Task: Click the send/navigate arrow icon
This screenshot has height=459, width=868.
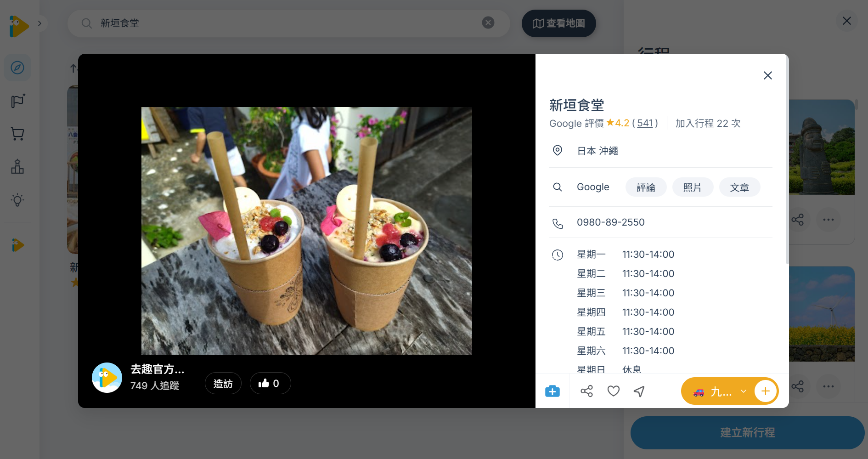Action: pos(639,391)
